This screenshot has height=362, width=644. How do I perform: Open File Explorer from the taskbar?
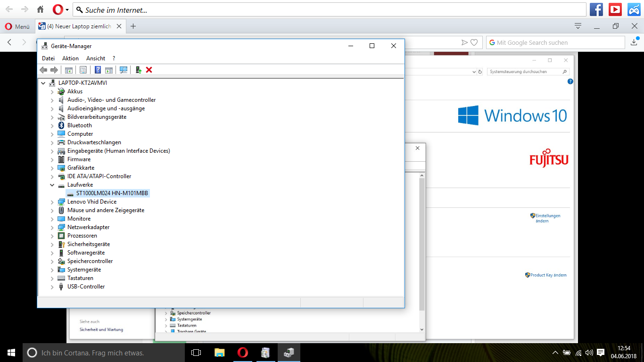click(219, 353)
